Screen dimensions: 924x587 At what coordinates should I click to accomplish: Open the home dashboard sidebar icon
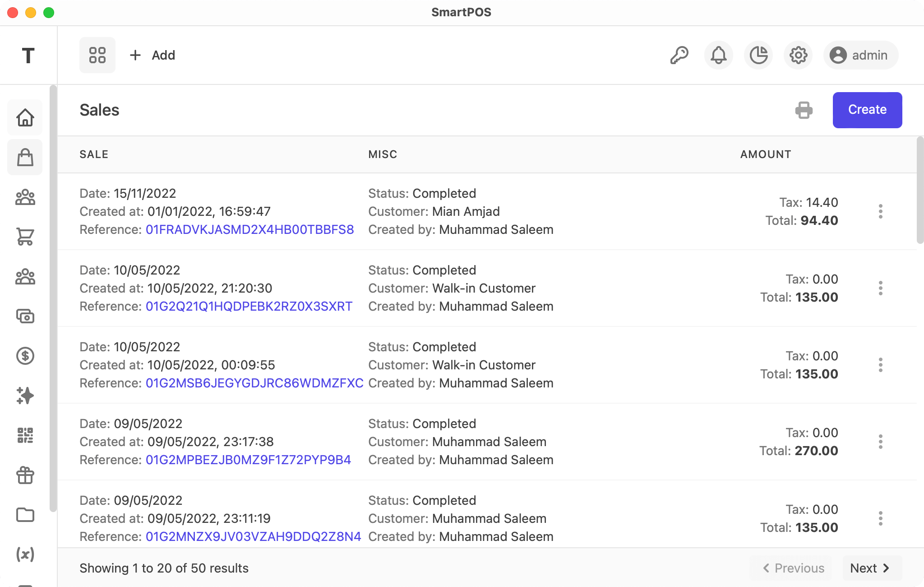pyautogui.click(x=25, y=117)
